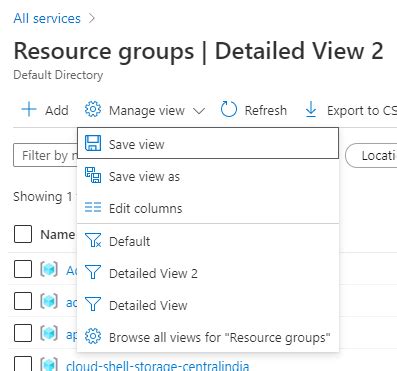Click the Default filter-clear funnel icon
The width and height of the screenshot is (397, 371).
tap(93, 240)
